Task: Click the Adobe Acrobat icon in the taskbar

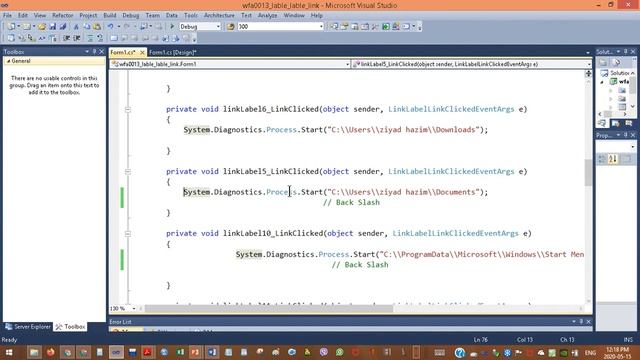Action: (x=147, y=352)
